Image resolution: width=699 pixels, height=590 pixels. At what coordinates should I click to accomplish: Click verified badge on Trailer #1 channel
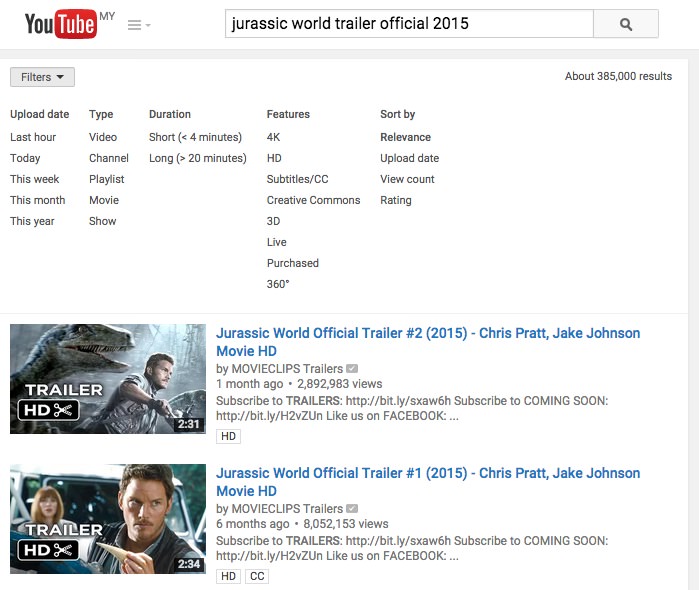click(x=352, y=509)
